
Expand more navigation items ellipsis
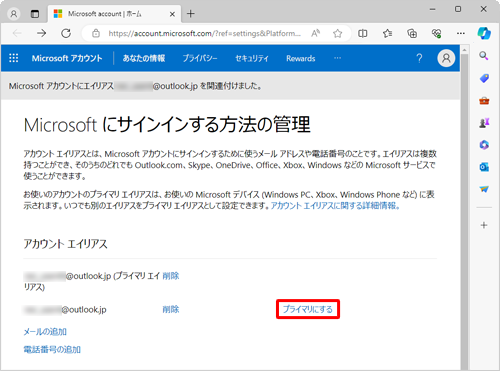pos(337,58)
